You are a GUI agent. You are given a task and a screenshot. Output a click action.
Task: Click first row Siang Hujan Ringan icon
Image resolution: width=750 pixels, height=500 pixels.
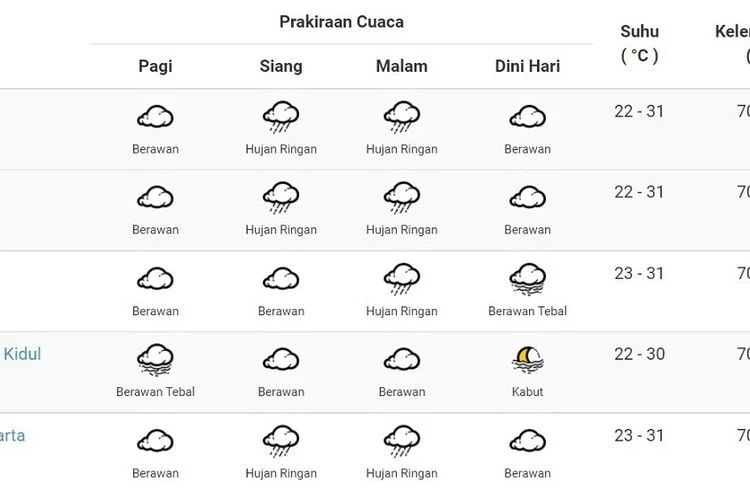(x=281, y=116)
